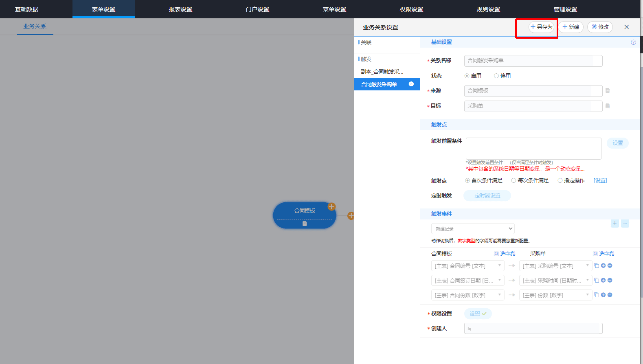The image size is (643, 364).
Task: Open the 权限设置 top menu
Action: pos(411,9)
